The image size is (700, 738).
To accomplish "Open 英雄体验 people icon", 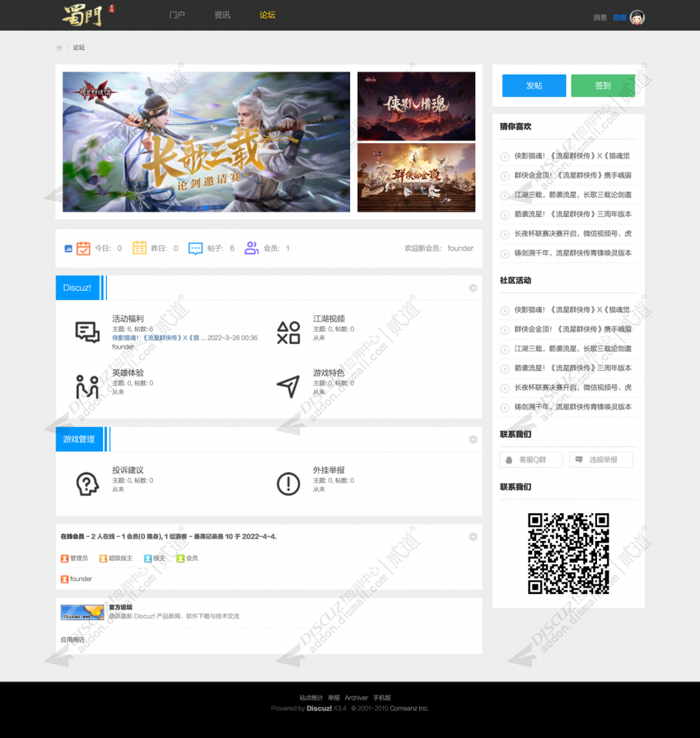I will (88, 386).
